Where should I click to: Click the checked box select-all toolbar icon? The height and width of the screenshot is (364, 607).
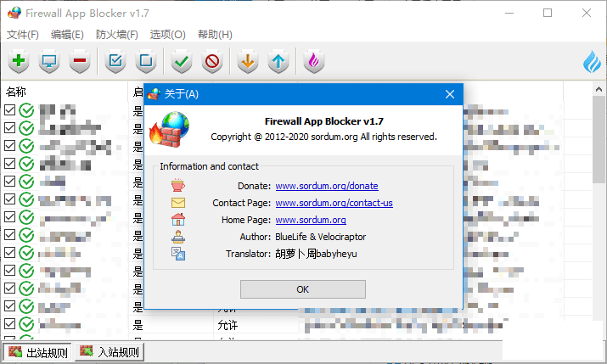click(115, 61)
